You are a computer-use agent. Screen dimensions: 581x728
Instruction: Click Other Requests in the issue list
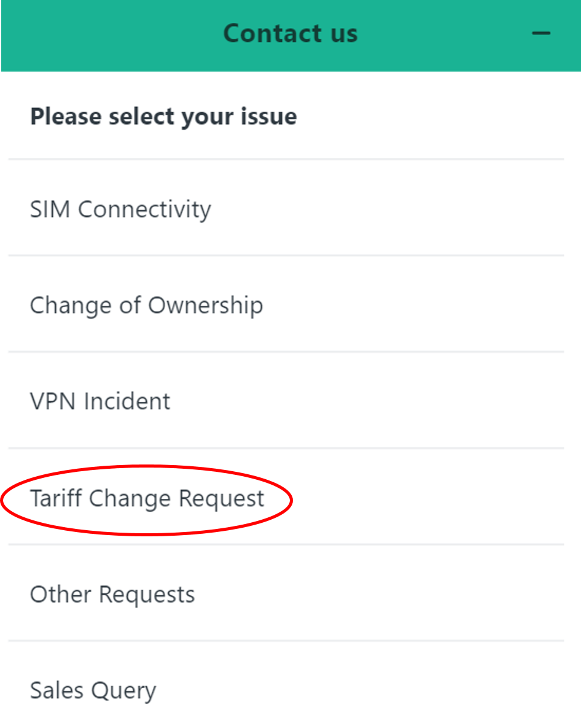pos(112,593)
